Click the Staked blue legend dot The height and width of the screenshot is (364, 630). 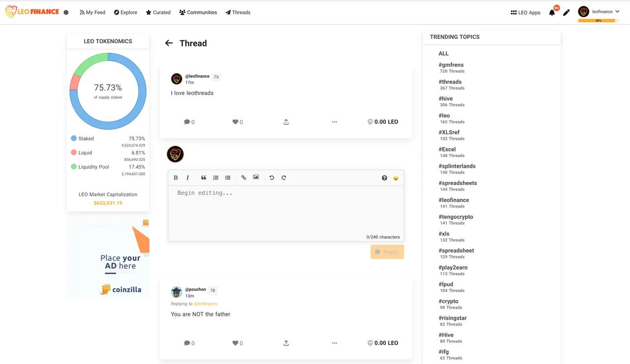click(74, 139)
